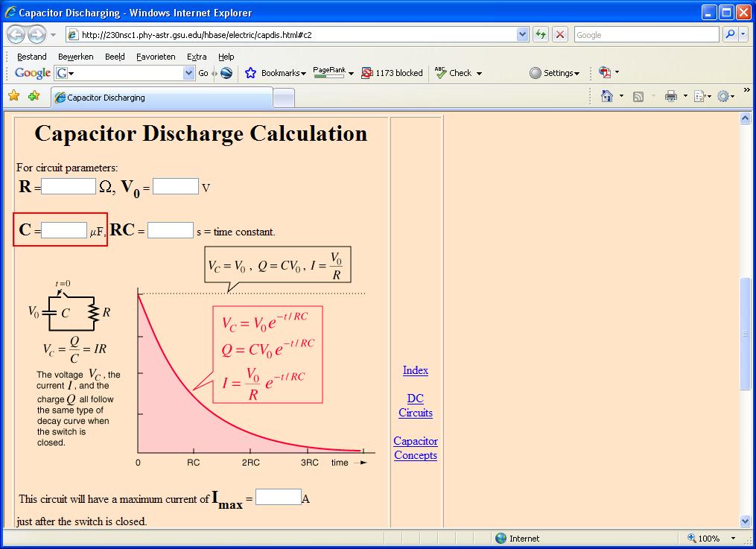Click the search magnifier icon
Screen dimensions: 756x549
729,35
